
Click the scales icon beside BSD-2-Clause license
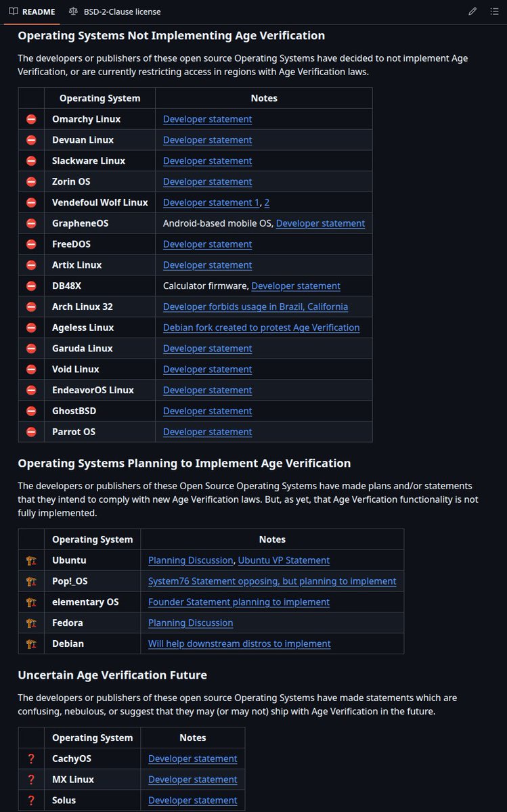coord(73,12)
